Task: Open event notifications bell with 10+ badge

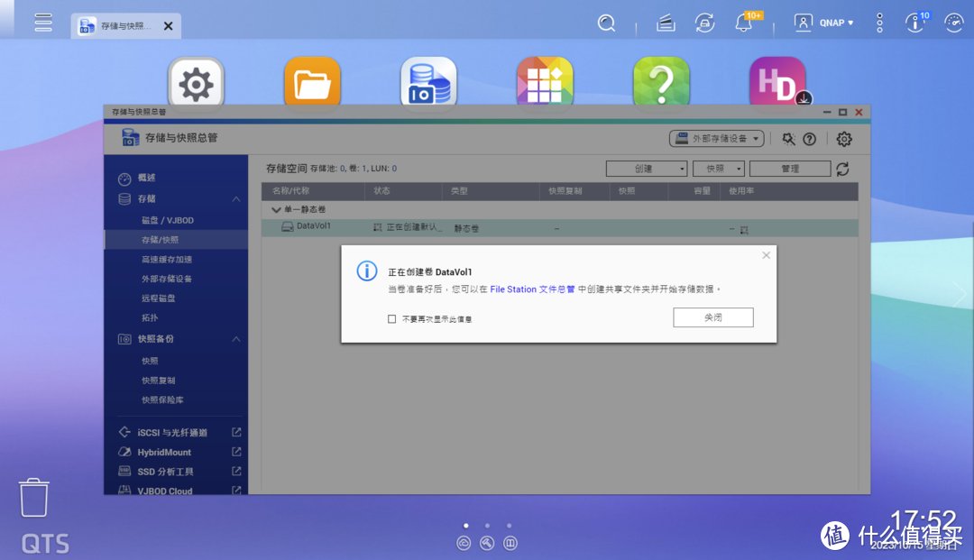Action: [x=745, y=23]
